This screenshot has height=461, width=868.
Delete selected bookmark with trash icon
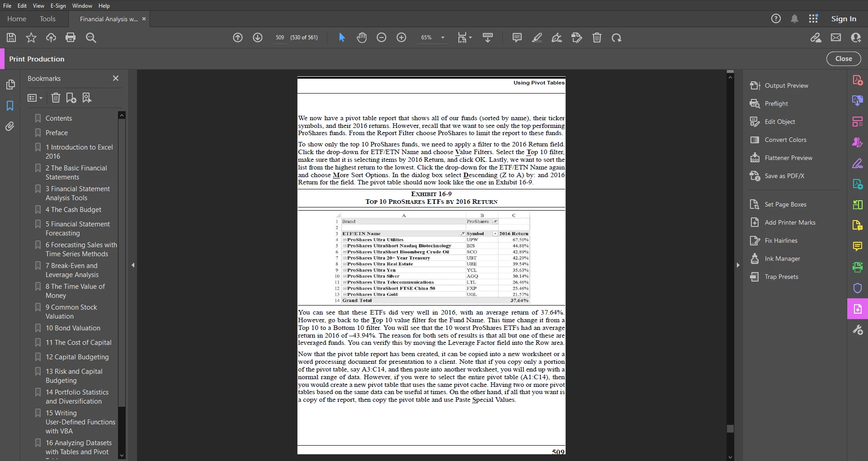tap(56, 98)
